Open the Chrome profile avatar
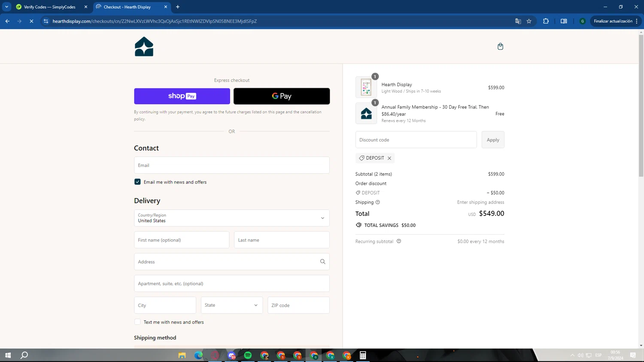Image resolution: width=644 pixels, height=362 pixels. click(583, 21)
